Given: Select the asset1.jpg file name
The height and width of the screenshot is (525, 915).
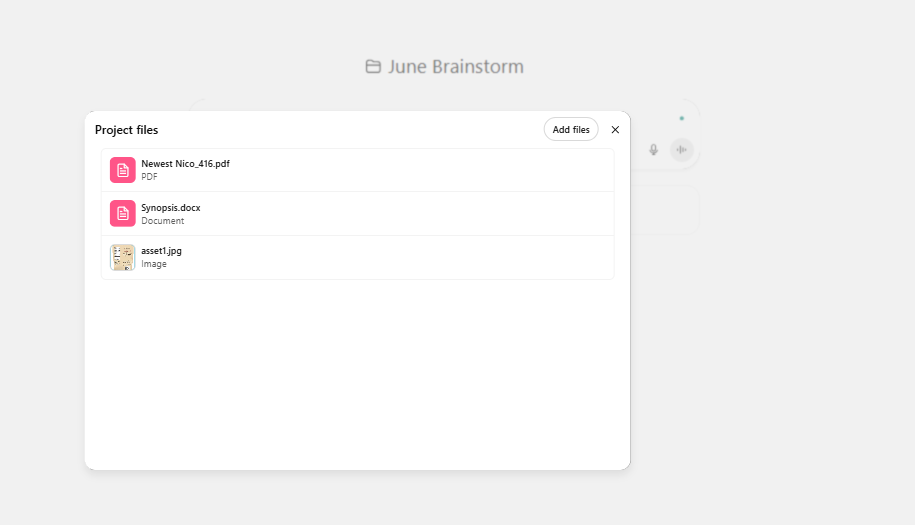Looking at the screenshot, I should 161,251.
